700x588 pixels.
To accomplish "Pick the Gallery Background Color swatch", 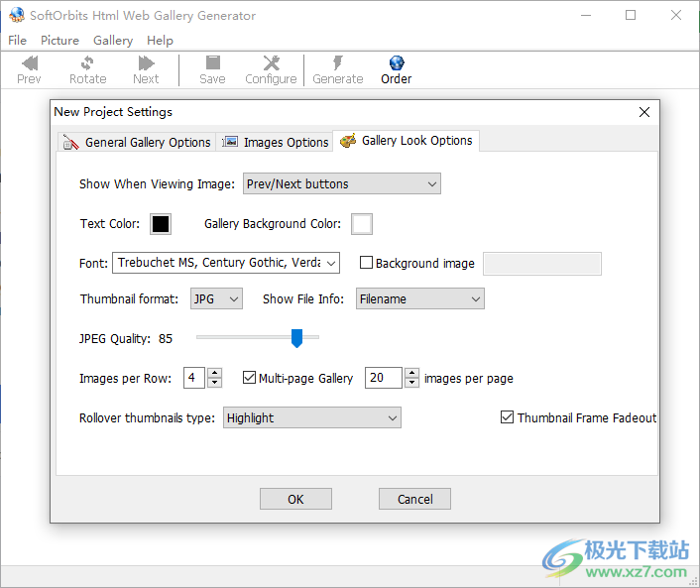I will 362,224.
